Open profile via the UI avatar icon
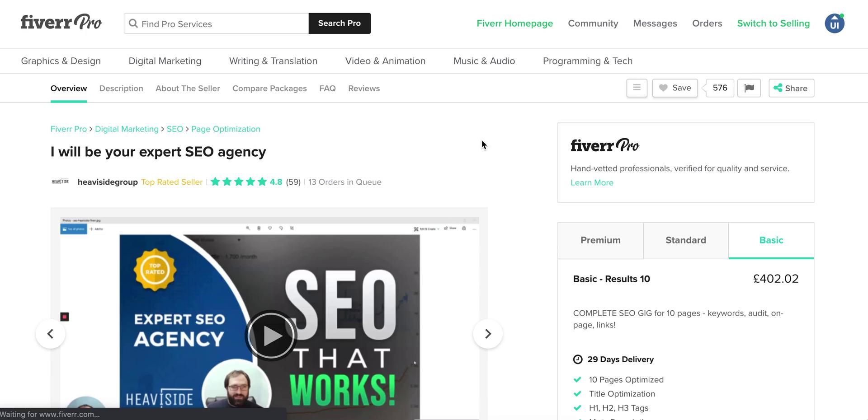 click(835, 23)
